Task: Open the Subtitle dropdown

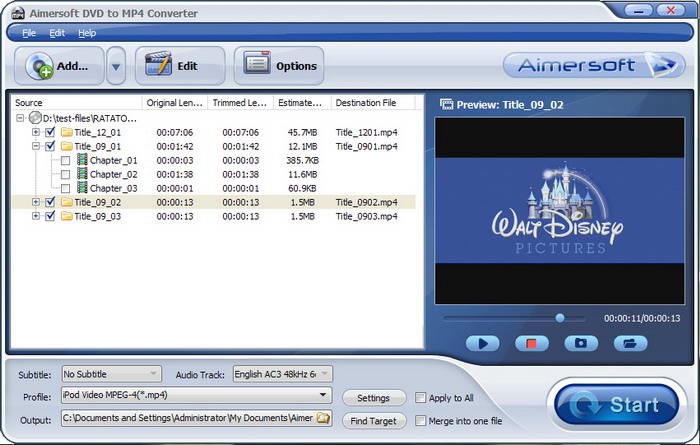Action: 112,374
